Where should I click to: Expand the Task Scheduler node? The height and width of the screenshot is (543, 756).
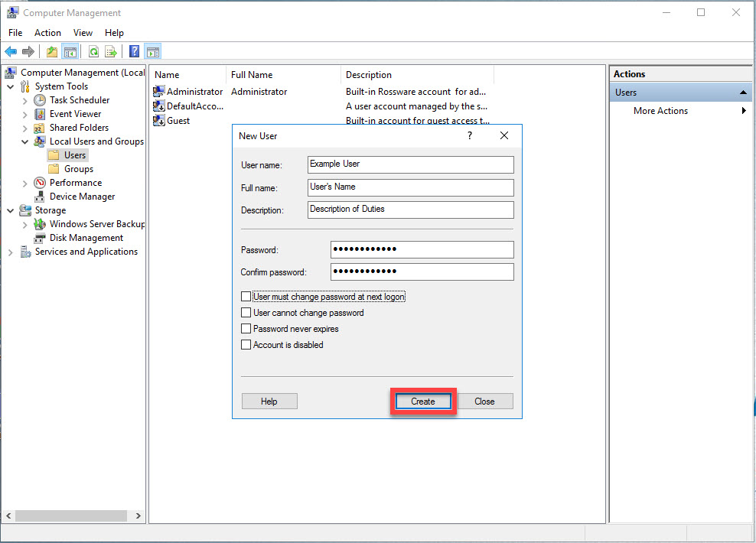click(x=25, y=100)
